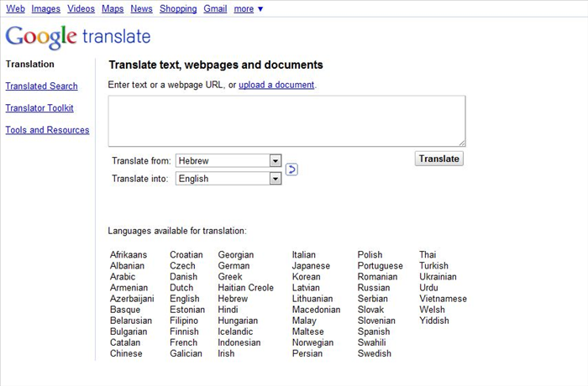
Task: Click Haitian Creole in the language list
Action: 245,288
